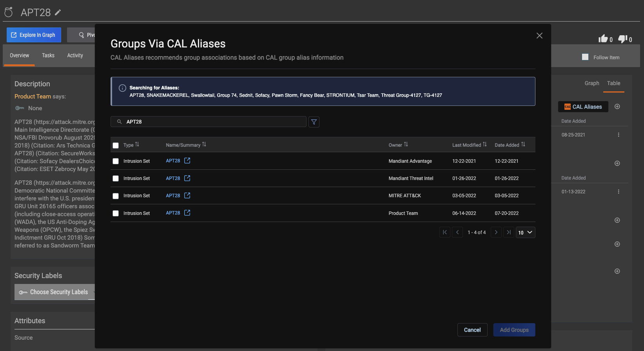Open Choose Security Labels dropdown
The height and width of the screenshot is (351, 644).
click(55, 292)
